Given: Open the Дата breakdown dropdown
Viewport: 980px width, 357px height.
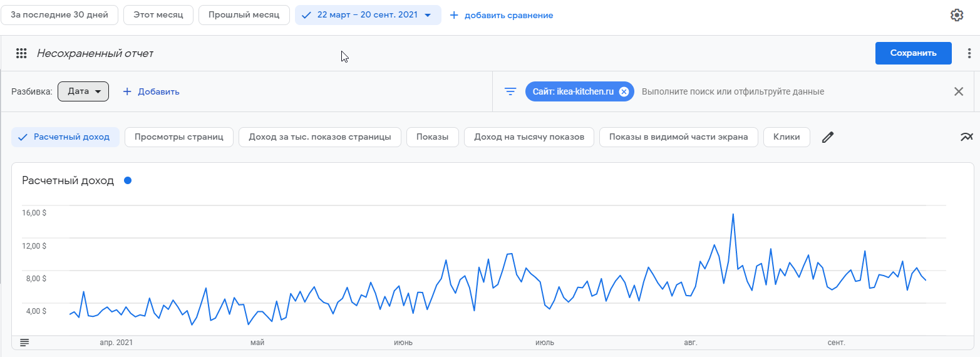Looking at the screenshot, I should [x=83, y=91].
